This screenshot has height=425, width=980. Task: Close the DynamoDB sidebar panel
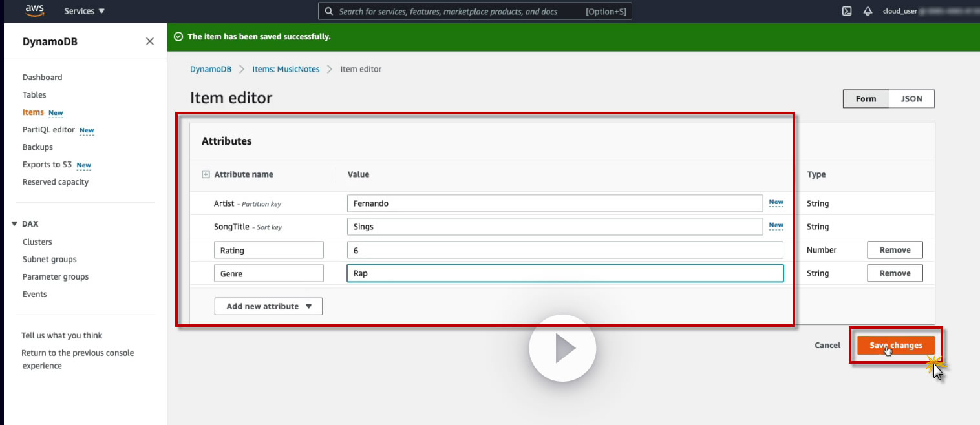click(x=150, y=41)
